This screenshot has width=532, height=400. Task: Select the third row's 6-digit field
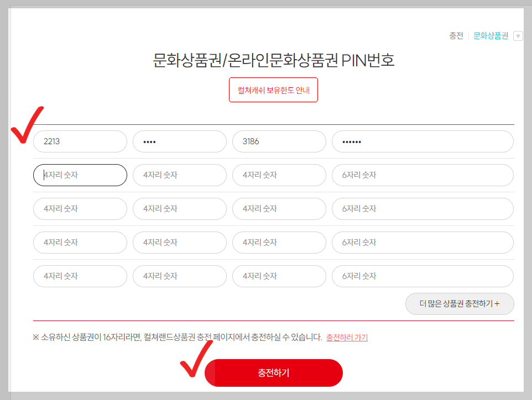[423, 209]
